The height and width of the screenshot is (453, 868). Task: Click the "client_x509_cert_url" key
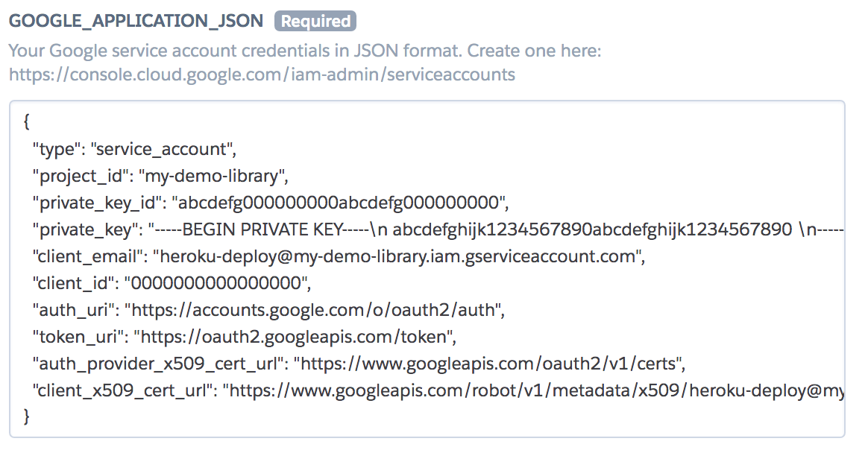coord(125,390)
